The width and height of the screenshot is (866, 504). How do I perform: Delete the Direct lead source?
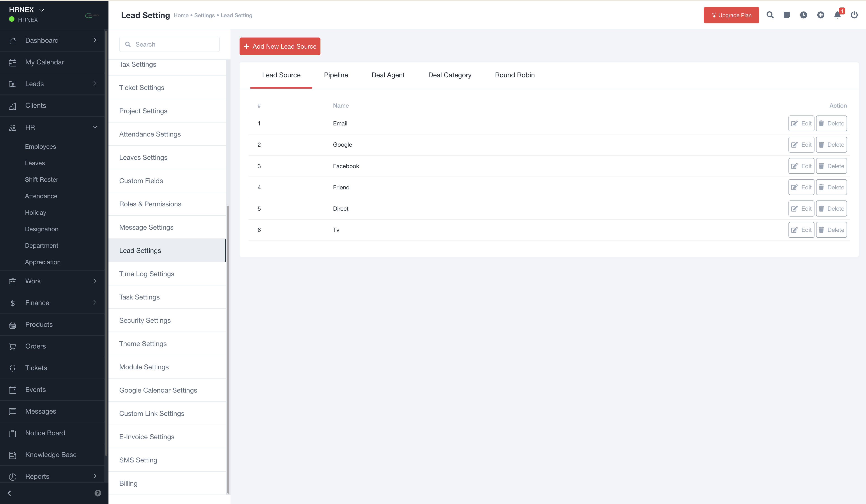click(831, 209)
